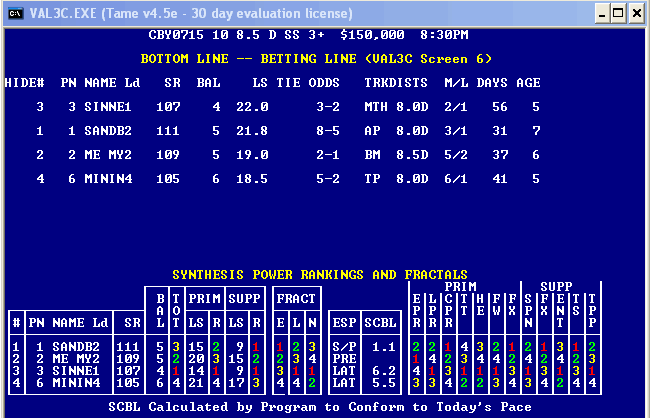The height and width of the screenshot is (418, 650).
Task: Click SINNE1 in the betting line table
Action: coord(108,107)
